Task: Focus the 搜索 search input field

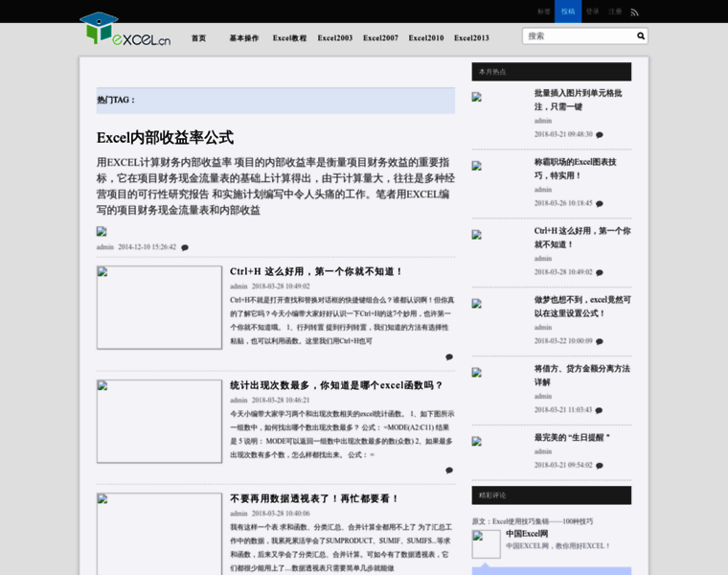Action: [580, 35]
